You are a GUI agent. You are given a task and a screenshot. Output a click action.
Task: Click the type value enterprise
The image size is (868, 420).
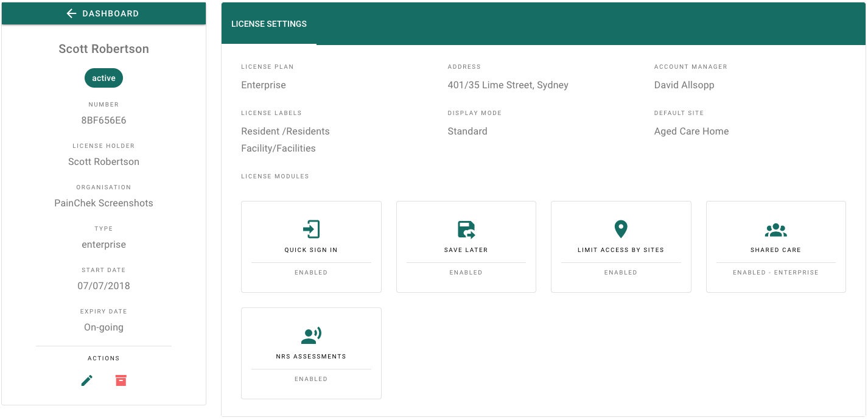point(103,245)
